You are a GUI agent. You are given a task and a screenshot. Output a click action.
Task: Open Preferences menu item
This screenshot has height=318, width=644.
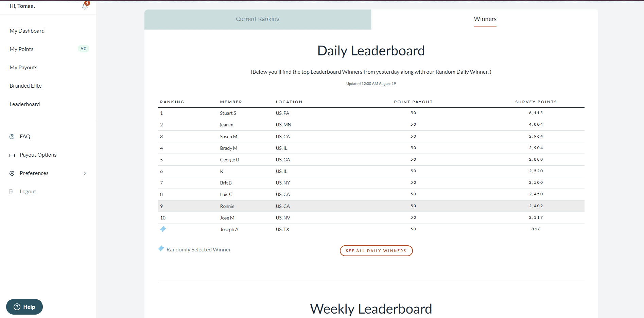(x=34, y=173)
